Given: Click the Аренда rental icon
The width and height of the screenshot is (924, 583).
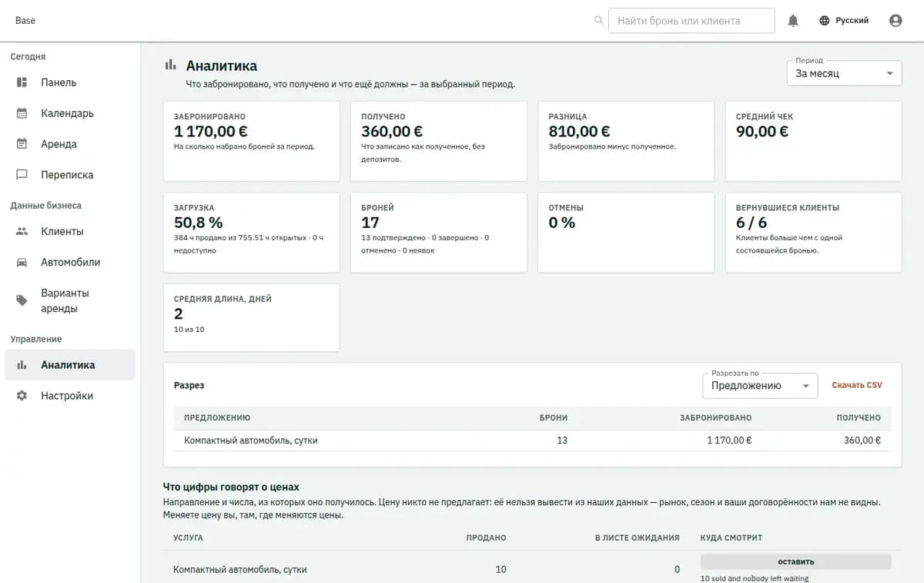Looking at the screenshot, I should [22, 144].
